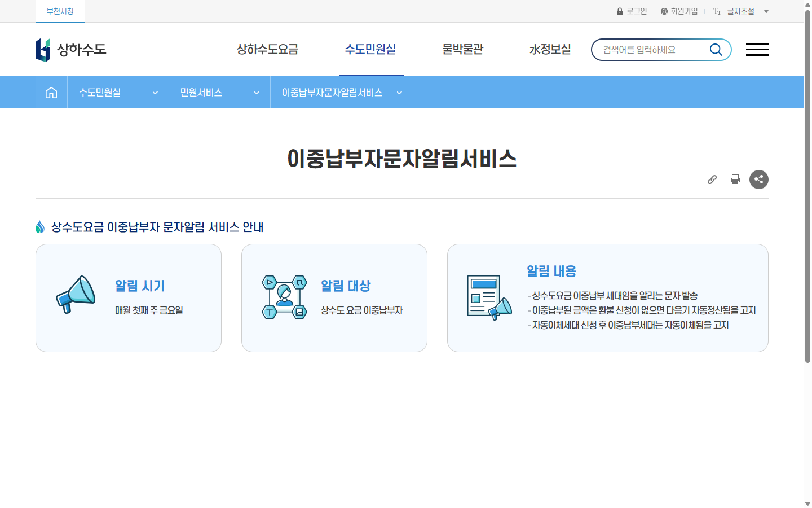The image size is (812, 508).
Task: Print the page with printer icon
Action: (x=735, y=179)
